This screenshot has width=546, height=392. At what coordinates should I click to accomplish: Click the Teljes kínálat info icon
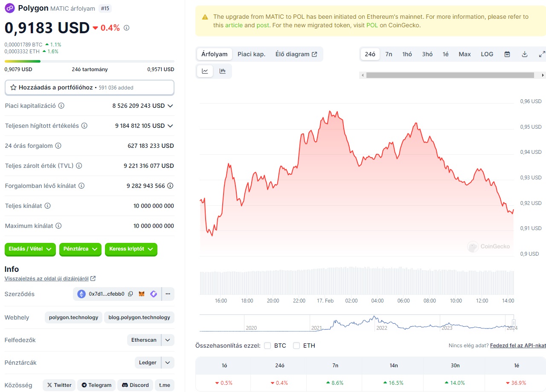point(47,206)
